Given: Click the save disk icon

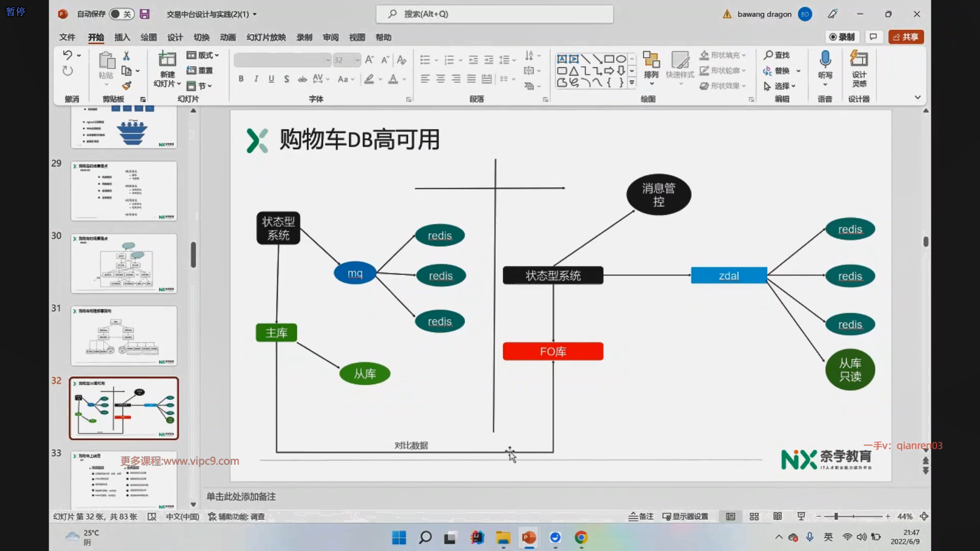Looking at the screenshot, I should (145, 14).
